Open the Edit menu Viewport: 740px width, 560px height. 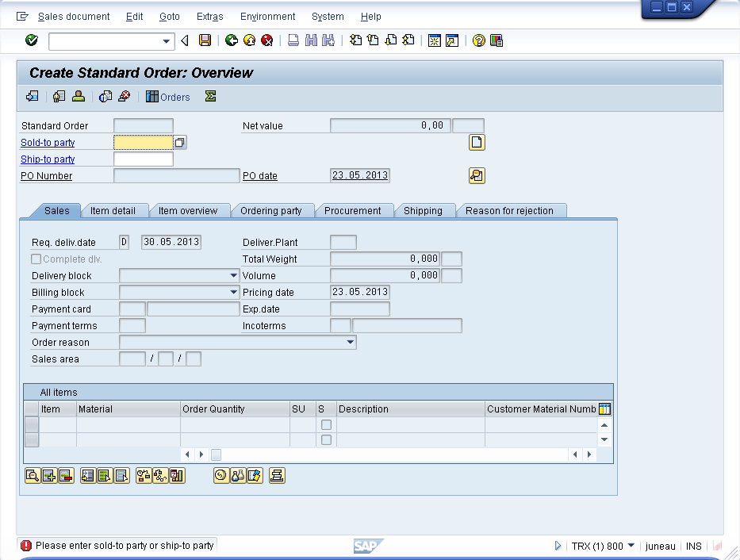135,17
